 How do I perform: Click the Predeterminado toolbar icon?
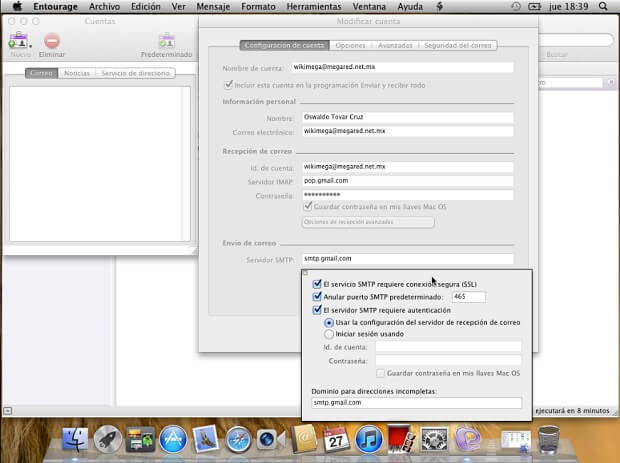166,40
